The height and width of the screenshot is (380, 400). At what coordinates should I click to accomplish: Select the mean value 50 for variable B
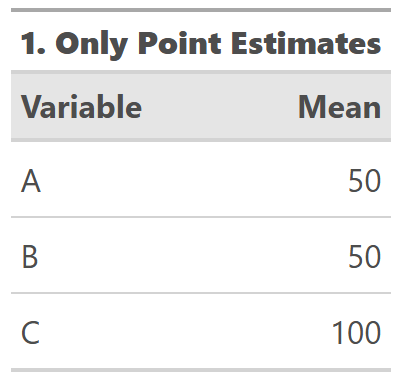(x=364, y=256)
